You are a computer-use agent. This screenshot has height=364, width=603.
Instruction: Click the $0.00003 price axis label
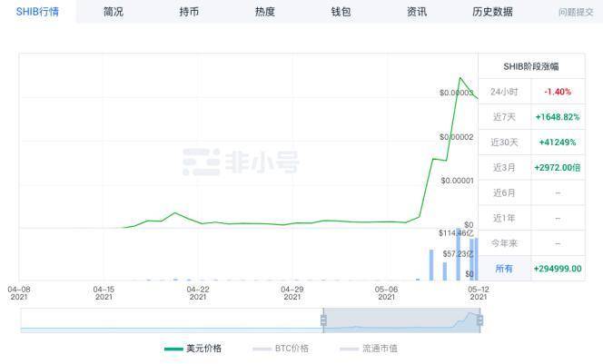(457, 93)
